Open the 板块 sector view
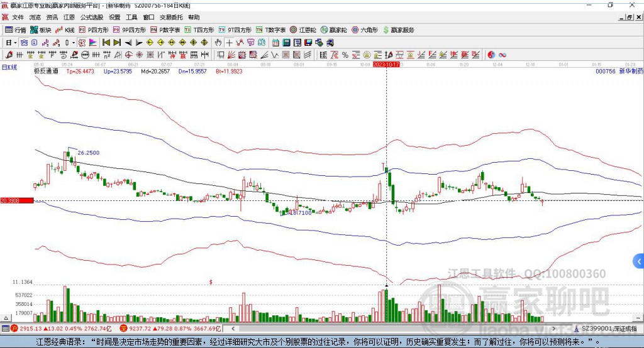The image size is (644, 348). coord(41,30)
